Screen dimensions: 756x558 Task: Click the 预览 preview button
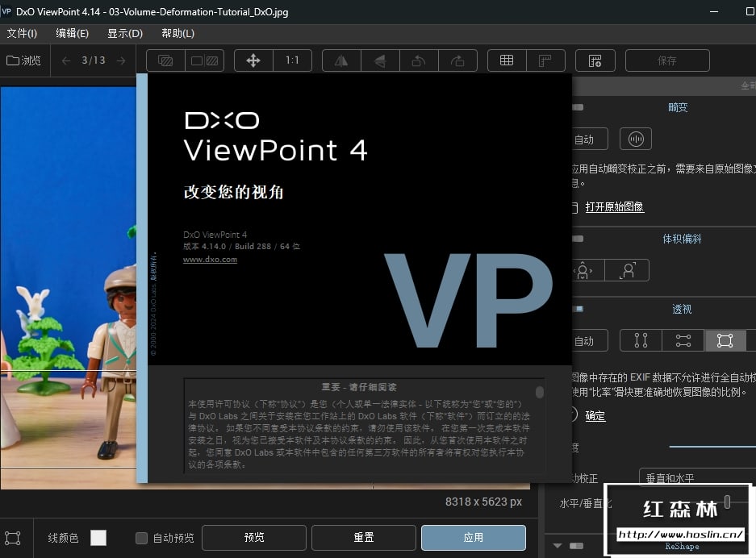click(254, 537)
